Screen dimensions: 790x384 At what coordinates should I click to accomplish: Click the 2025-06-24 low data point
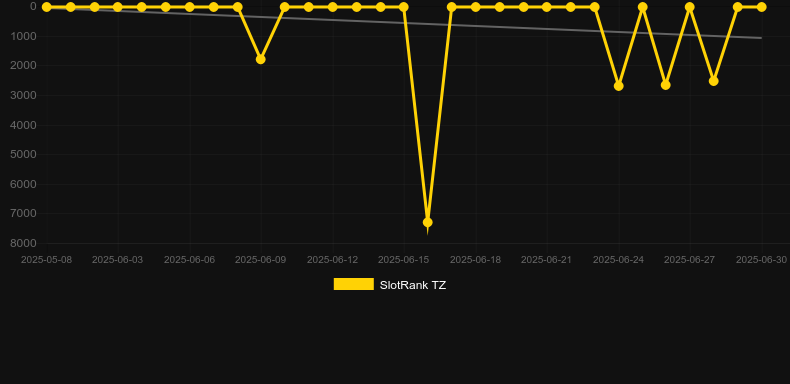(619, 86)
